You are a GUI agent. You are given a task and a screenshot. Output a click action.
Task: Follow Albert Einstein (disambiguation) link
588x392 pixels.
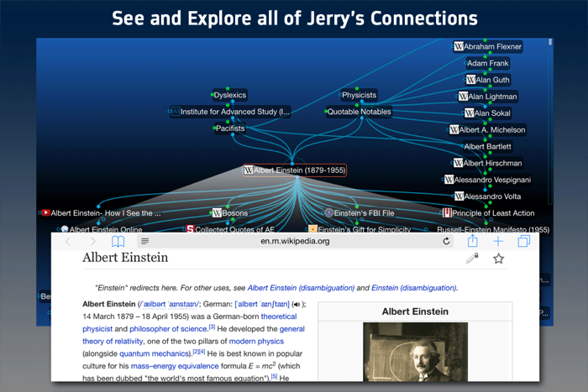pyautogui.click(x=301, y=288)
